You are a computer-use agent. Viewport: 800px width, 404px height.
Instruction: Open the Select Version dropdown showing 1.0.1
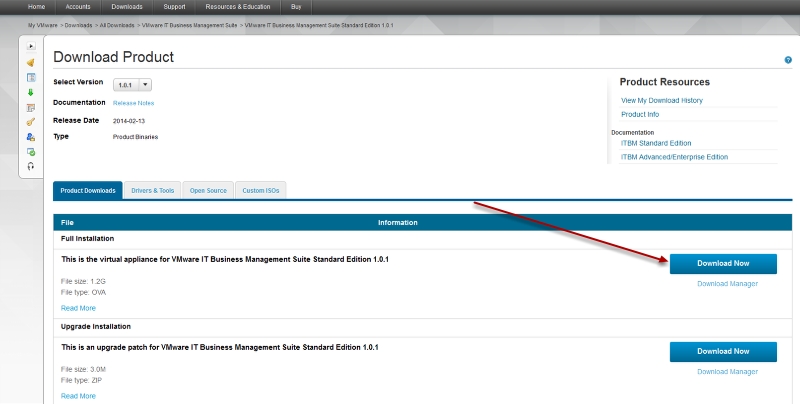[132, 85]
